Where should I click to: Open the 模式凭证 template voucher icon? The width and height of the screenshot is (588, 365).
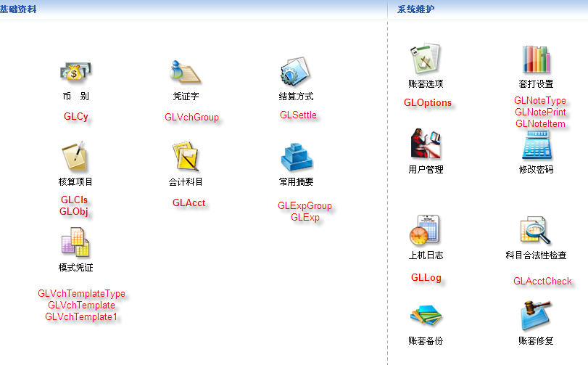pyautogui.click(x=75, y=242)
